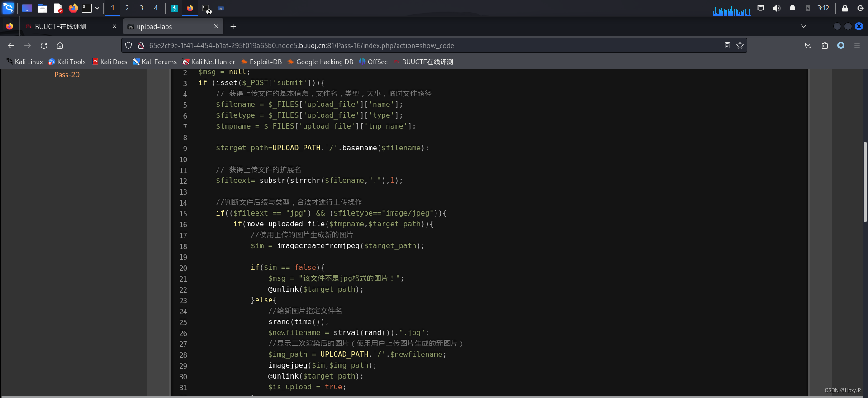Click code line with imagecreatefromjpeg

pos(337,246)
